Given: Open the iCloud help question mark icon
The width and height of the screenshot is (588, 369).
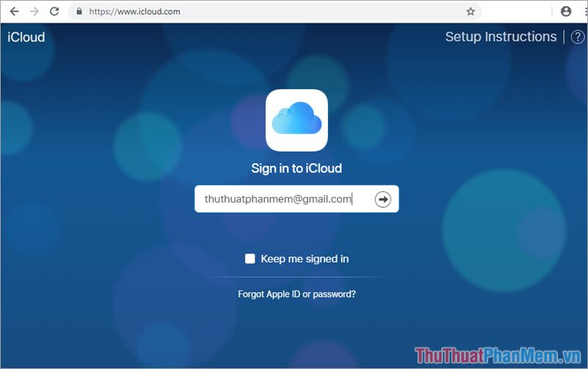Looking at the screenshot, I should tap(577, 37).
